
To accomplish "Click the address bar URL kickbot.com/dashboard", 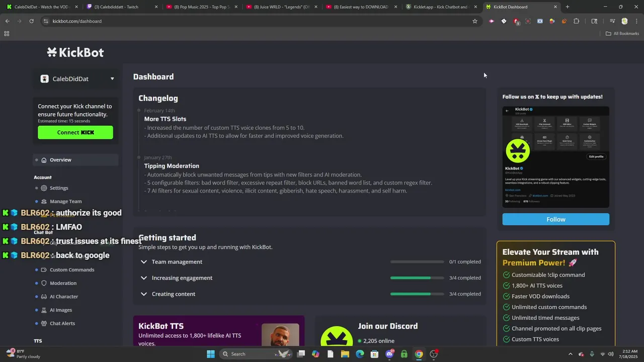I will coord(77,21).
